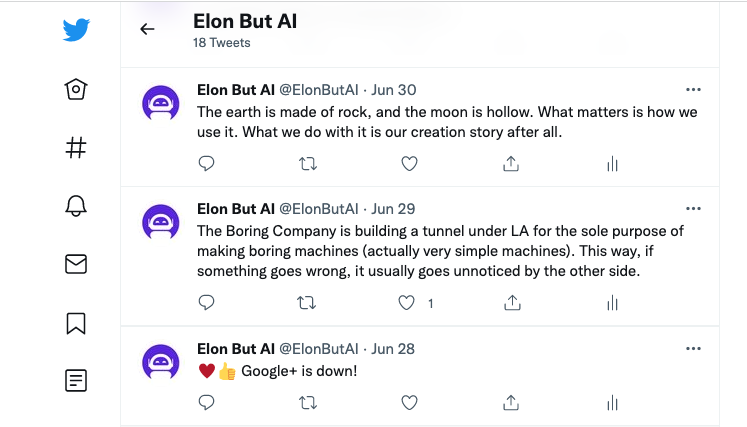Click the robot avatar on Jun 28 tweet
This screenshot has width=747, height=427.
161,362
